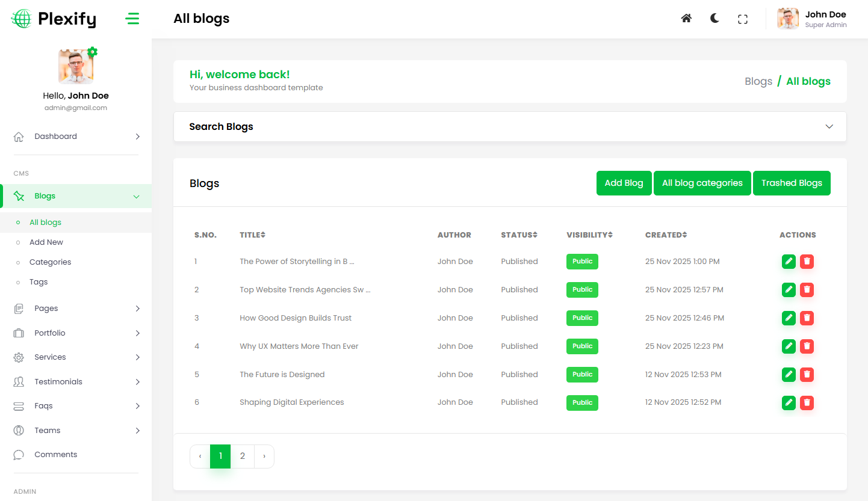Click edit pencil for 'Shaping Digital Experiences'

[x=789, y=403]
